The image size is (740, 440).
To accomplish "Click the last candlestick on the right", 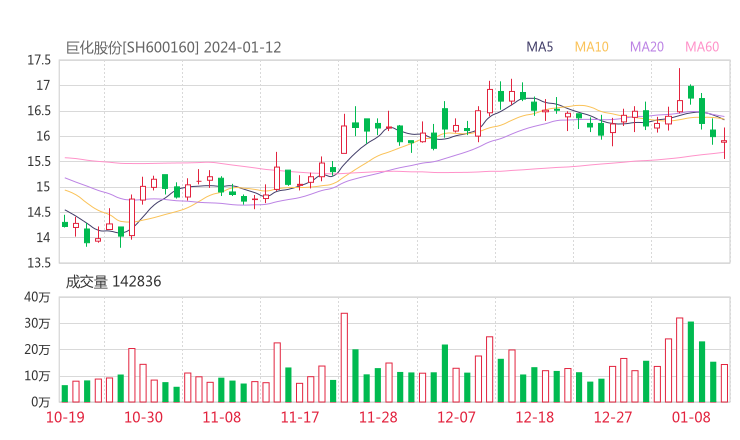I will tap(724, 142).
